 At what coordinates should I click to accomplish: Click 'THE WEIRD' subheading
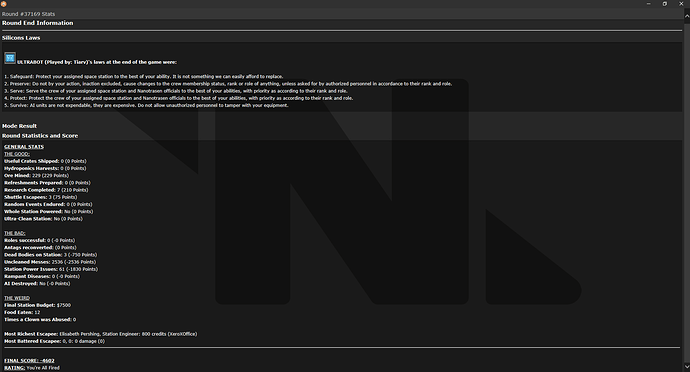point(17,298)
